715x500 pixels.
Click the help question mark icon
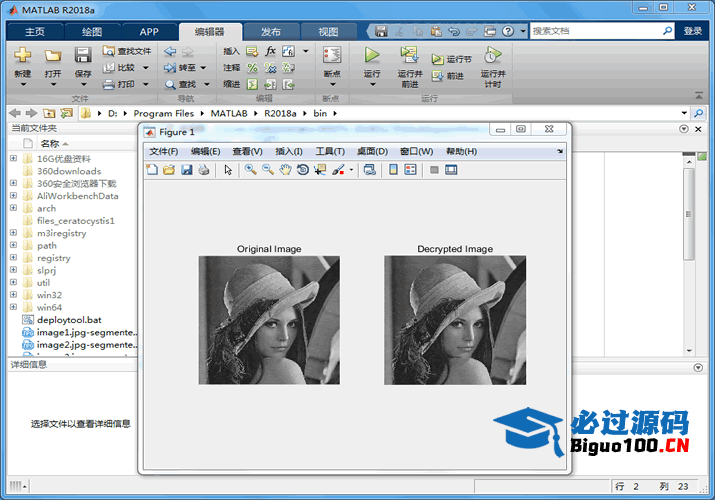[x=508, y=31]
